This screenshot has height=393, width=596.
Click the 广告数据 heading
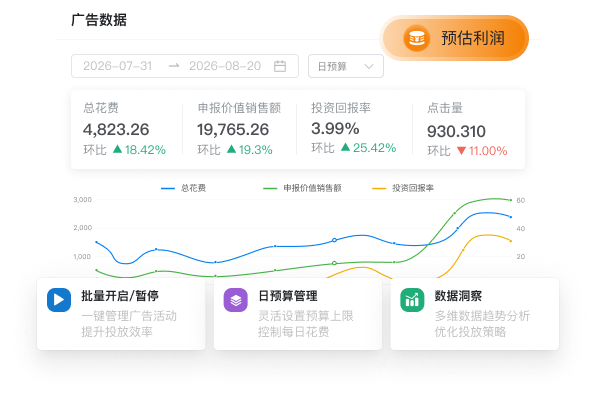pyautogui.click(x=99, y=20)
